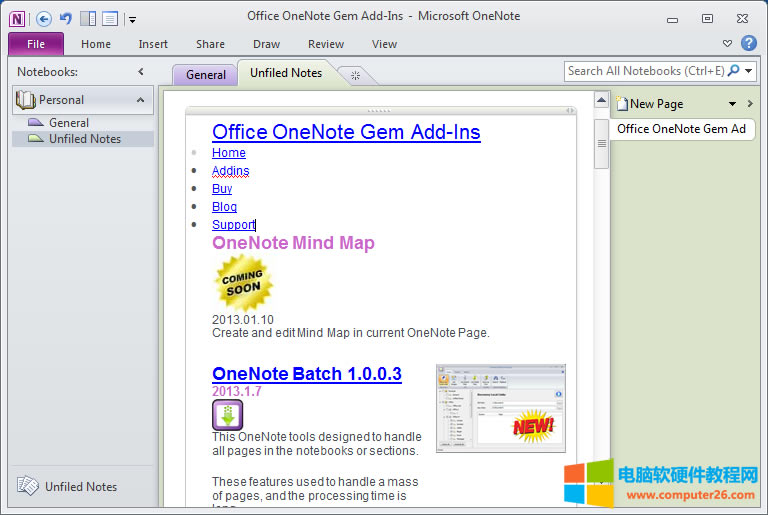Image resolution: width=768 pixels, height=515 pixels.
Task: Click the green download arrow icon
Action: [x=227, y=415]
